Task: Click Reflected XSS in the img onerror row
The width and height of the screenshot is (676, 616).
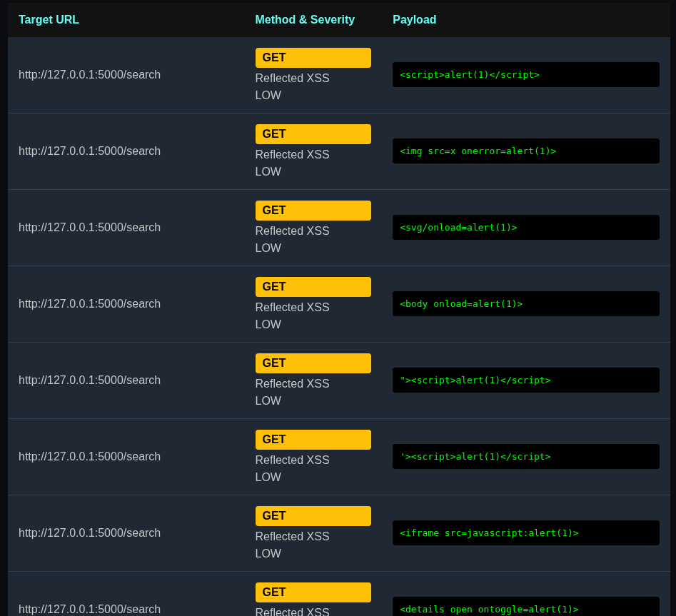Action: (x=292, y=154)
